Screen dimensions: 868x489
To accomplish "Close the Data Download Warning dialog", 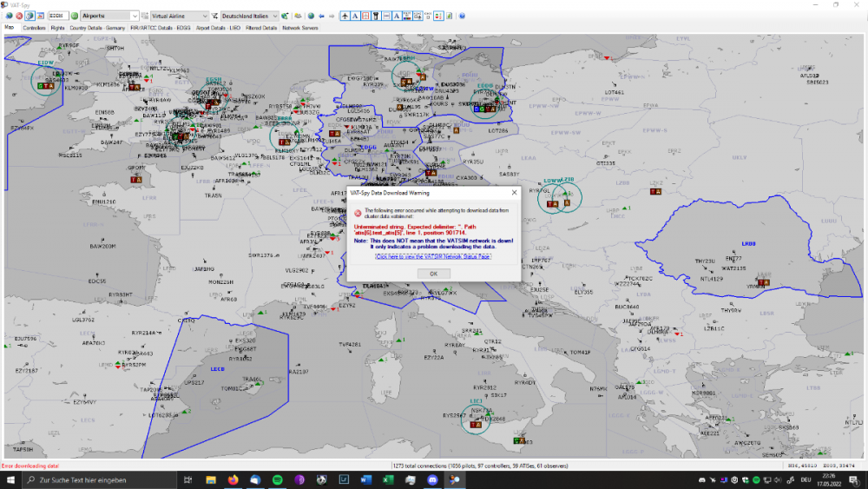I will [433, 273].
